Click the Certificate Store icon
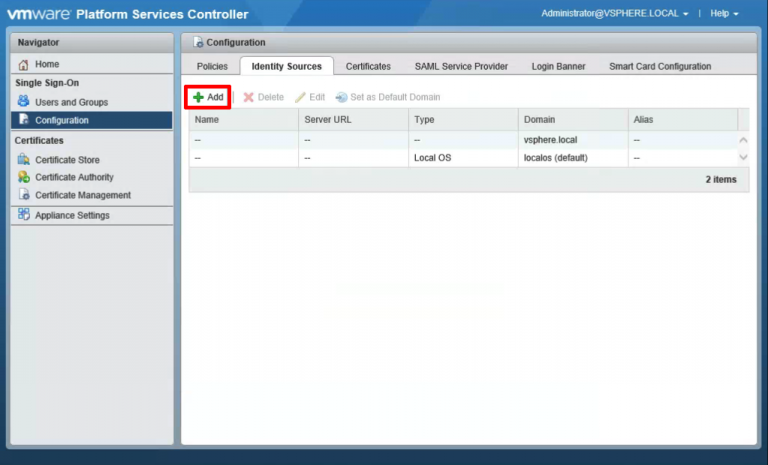Viewport: 768px width, 465px height. pyautogui.click(x=24, y=159)
